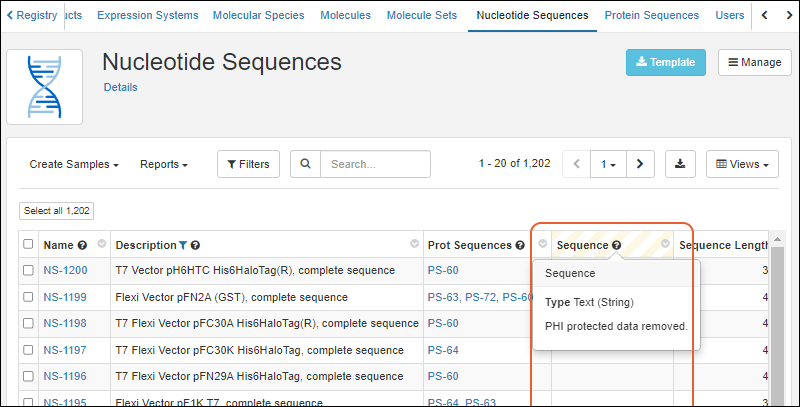The height and width of the screenshot is (407, 800).
Task: Toggle the select-all rows header checkbox
Action: 28,245
